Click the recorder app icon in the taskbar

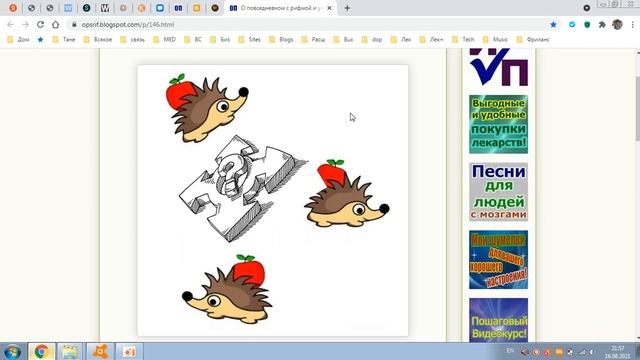(129, 351)
